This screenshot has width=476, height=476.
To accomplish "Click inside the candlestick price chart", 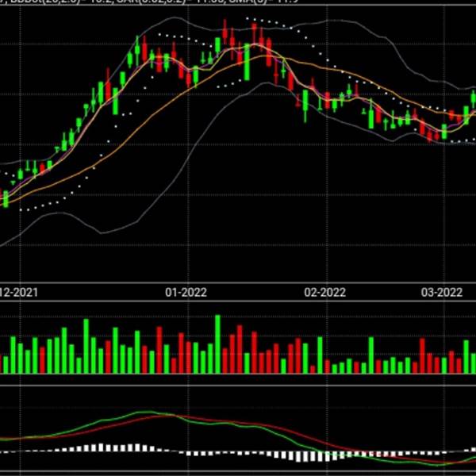I will click(x=238, y=144).
